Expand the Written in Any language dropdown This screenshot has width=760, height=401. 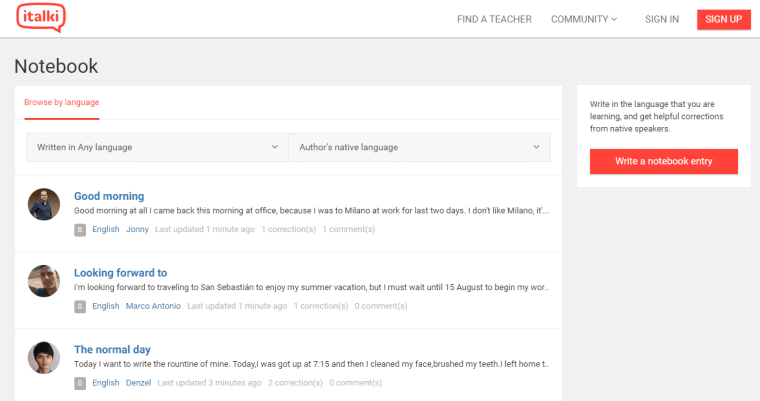click(157, 147)
